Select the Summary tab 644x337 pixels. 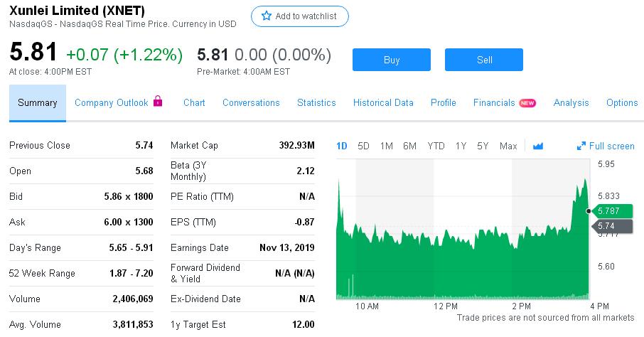coord(38,103)
